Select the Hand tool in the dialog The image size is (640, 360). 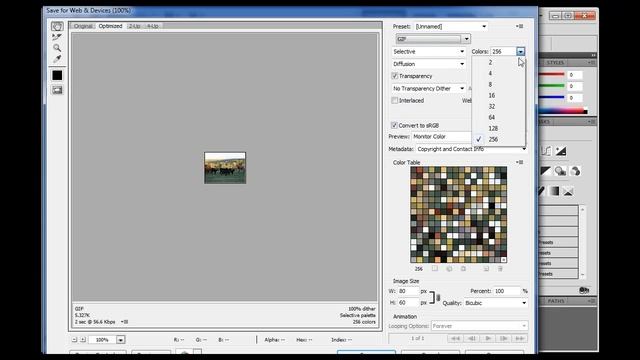57,27
